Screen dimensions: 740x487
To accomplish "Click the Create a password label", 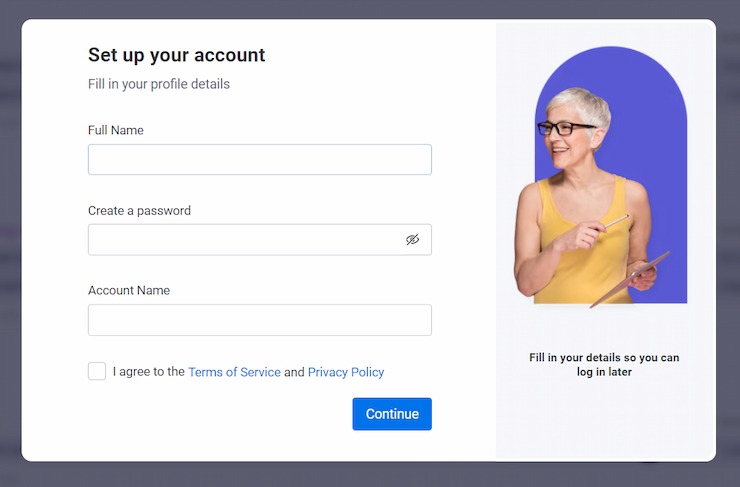I will (139, 210).
